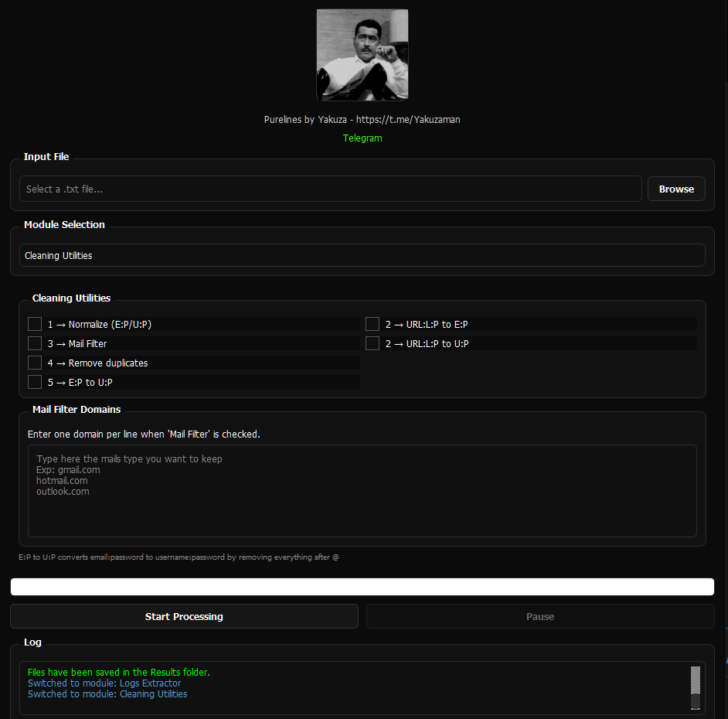Check the Mail Filter option

pyautogui.click(x=35, y=343)
